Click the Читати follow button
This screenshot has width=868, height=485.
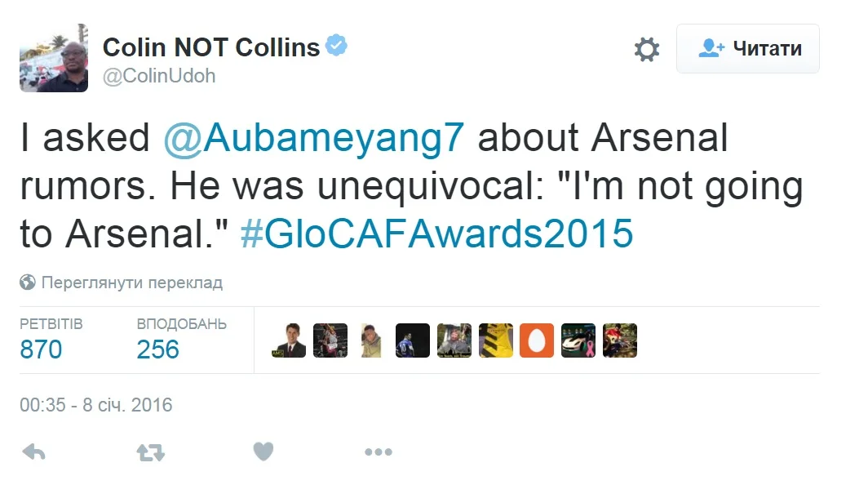[x=748, y=49]
